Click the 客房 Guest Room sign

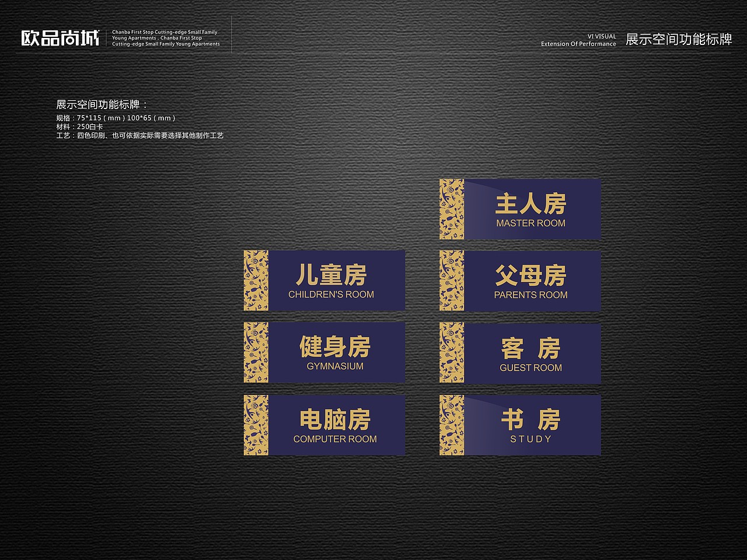520,353
